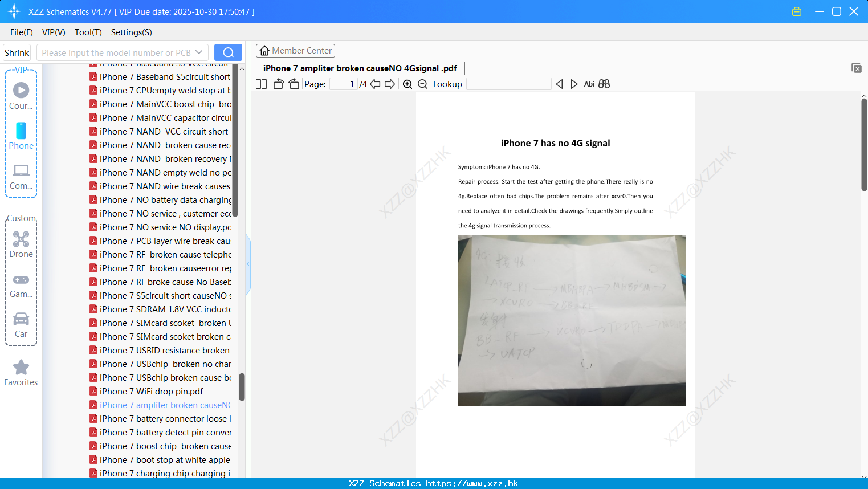Select the Phone category in sidebar
This screenshot has height=489, width=868.
[x=21, y=136]
